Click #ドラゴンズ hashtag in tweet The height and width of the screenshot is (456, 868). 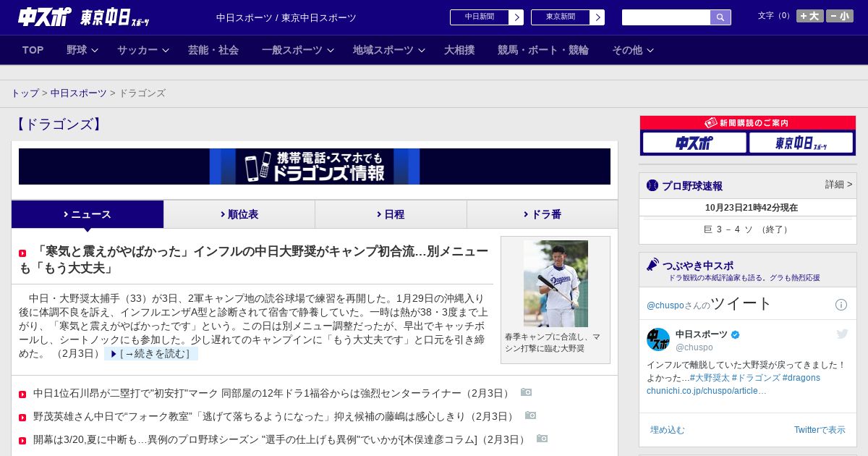click(x=756, y=378)
